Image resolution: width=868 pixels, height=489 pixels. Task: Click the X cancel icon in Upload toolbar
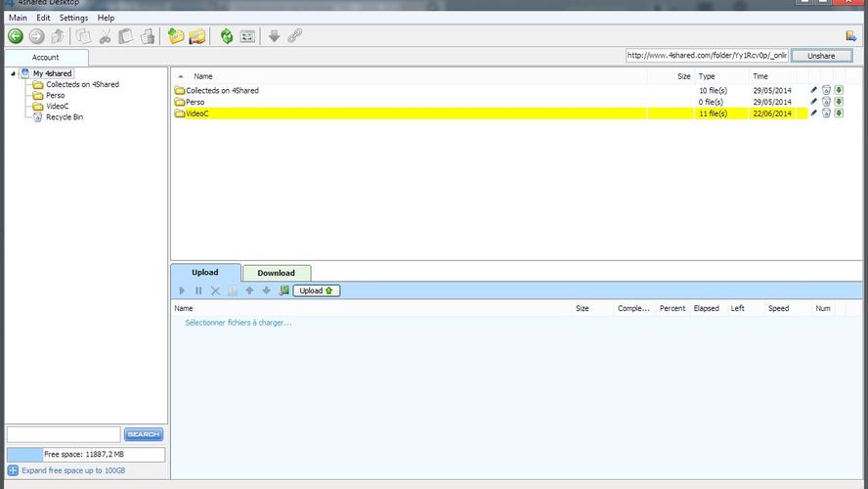[x=215, y=290]
